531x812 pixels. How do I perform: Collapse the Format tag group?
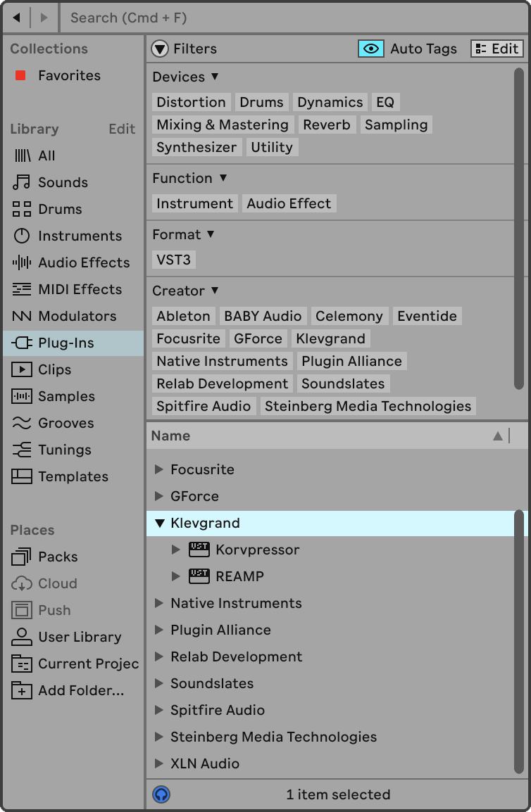click(211, 234)
